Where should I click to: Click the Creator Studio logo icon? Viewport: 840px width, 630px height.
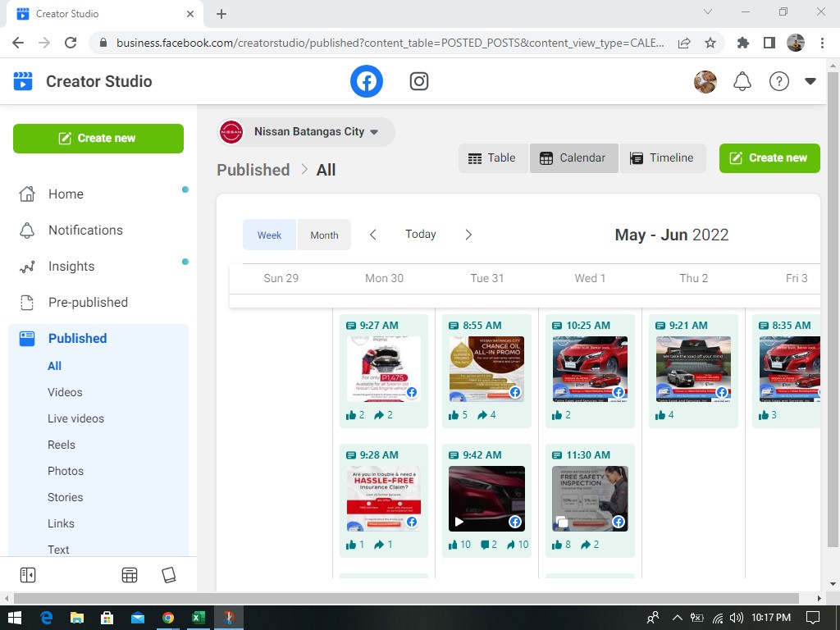click(23, 81)
